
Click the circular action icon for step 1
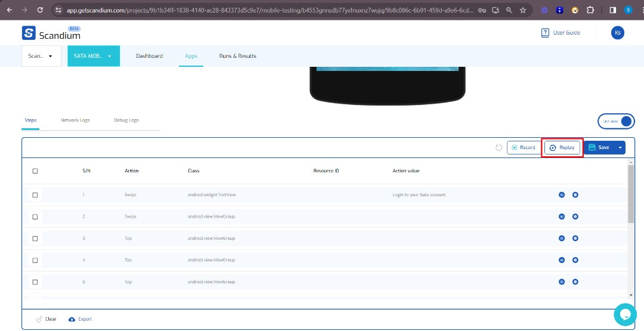click(575, 194)
